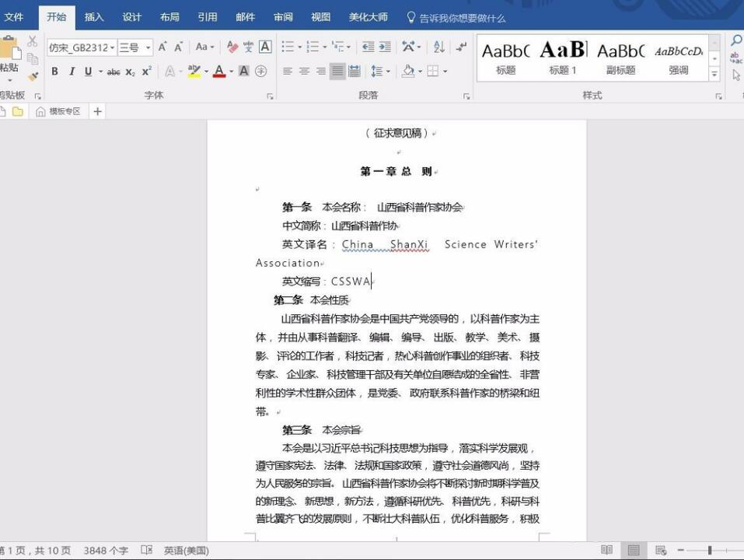Open the folder icon in template bar

point(18,111)
